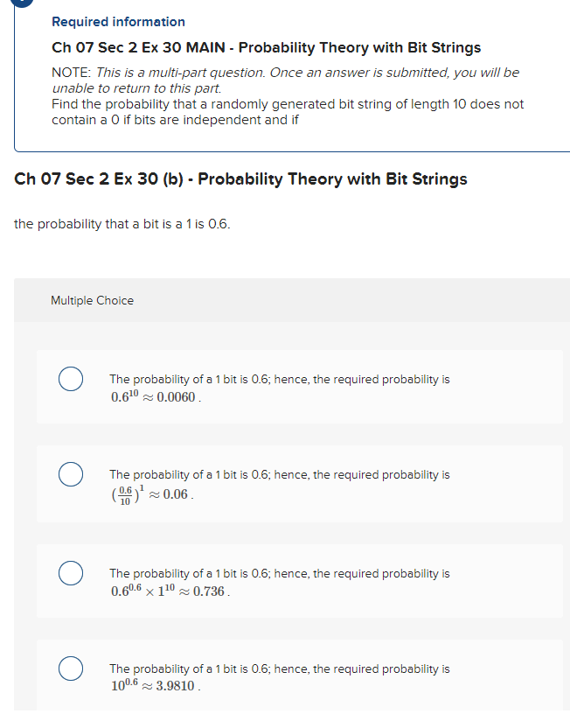Select the radio button for answer (0.6/10)^1 ≈ 0.06
The image size is (570, 728).
pyautogui.click(x=71, y=474)
